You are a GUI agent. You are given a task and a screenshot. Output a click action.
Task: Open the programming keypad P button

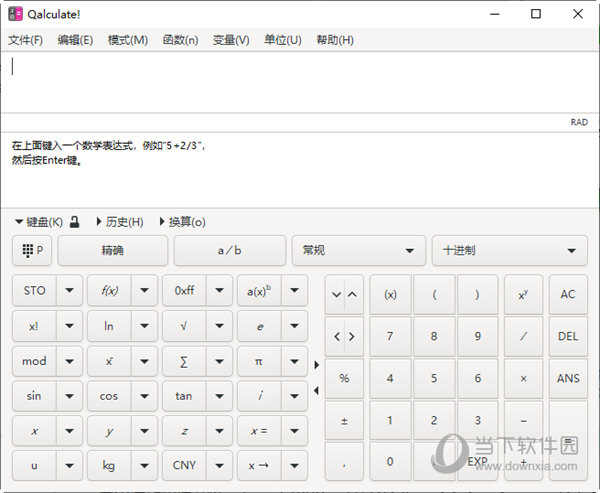point(32,251)
